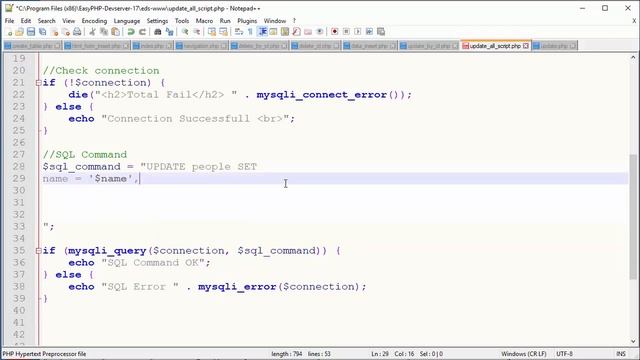The width and height of the screenshot is (640, 360).
Task: Enable synchronized horizontal scrolling icon
Action: pyautogui.click(x=223, y=32)
